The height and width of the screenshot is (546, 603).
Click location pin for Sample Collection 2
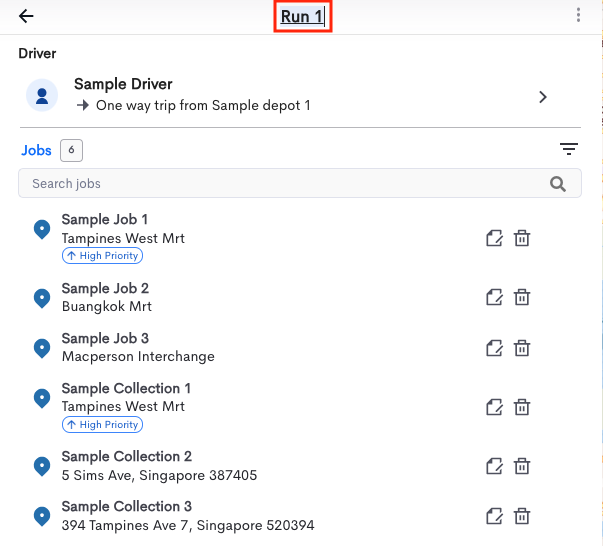[x=42, y=466]
